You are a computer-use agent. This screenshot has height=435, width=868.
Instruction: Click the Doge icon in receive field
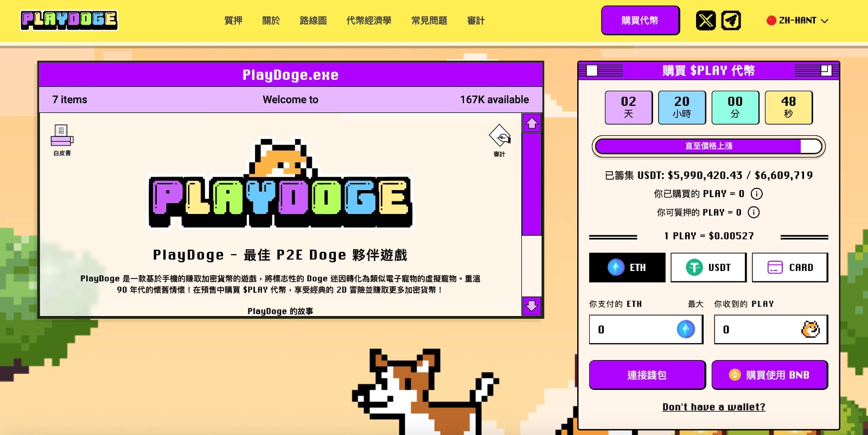[x=810, y=329]
